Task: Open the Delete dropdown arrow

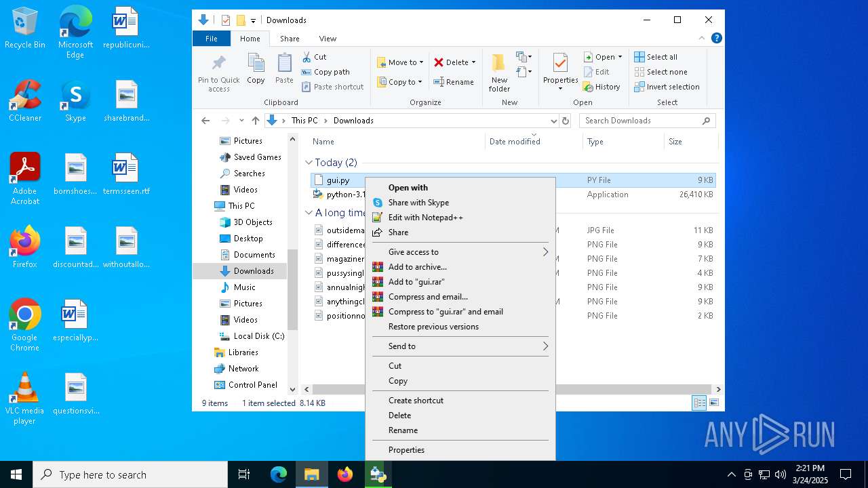Action: (473, 62)
